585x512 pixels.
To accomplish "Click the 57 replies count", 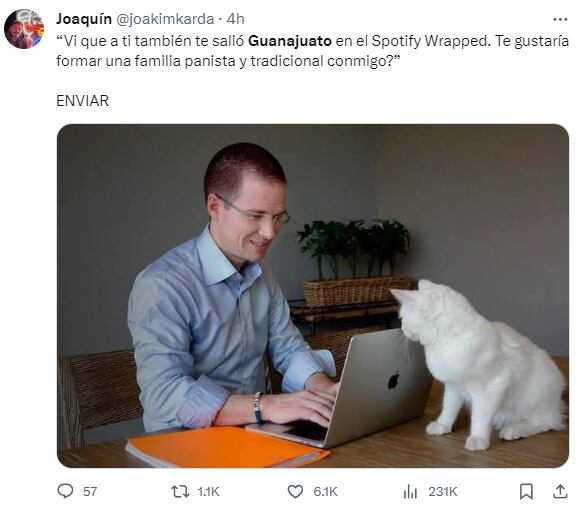I will [x=90, y=491].
